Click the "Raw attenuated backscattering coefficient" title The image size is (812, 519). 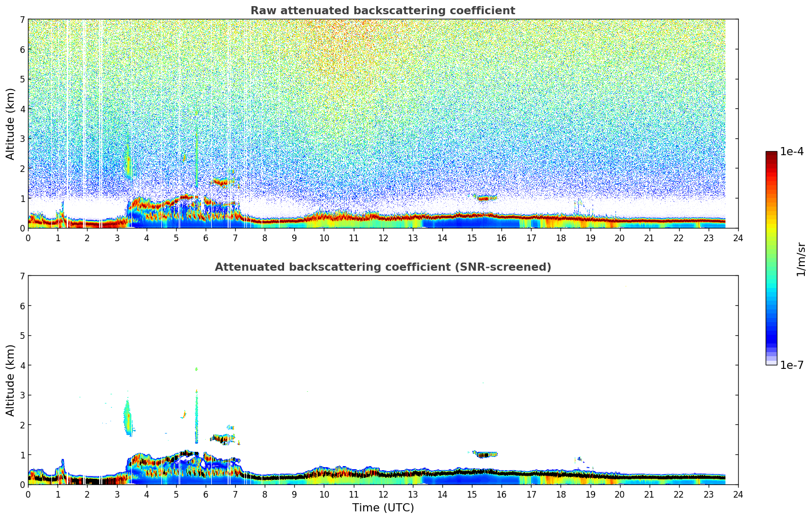(383, 11)
